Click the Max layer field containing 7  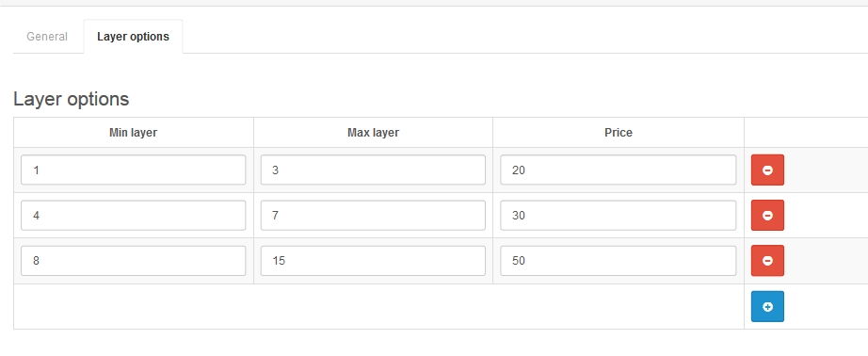click(x=373, y=216)
